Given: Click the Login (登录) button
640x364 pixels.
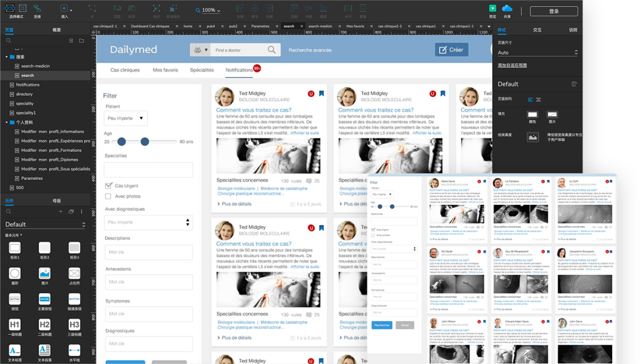Looking at the screenshot, I should point(553,11).
